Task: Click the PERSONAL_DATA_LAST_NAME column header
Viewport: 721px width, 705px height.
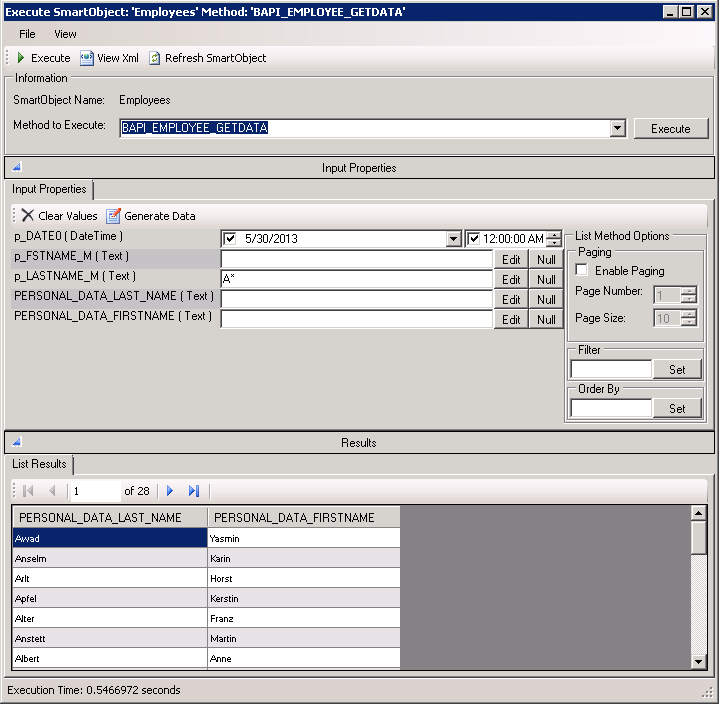Action: pos(110,518)
